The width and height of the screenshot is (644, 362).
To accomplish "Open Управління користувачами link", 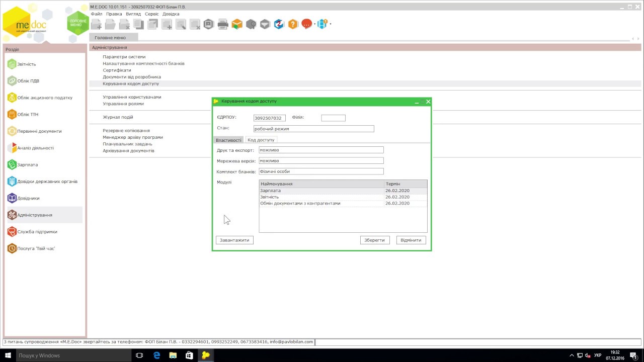I will click(x=132, y=97).
